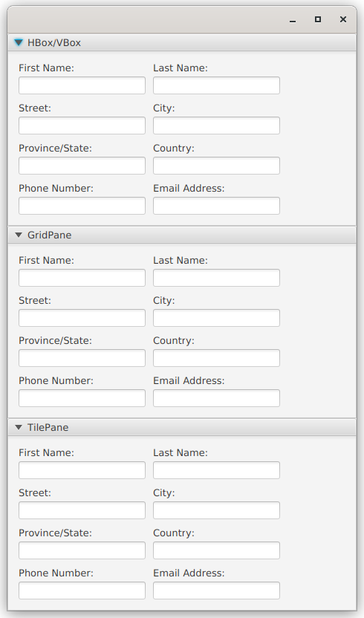
Task: Collapse the GridPane section arrow
Action: (x=19, y=235)
